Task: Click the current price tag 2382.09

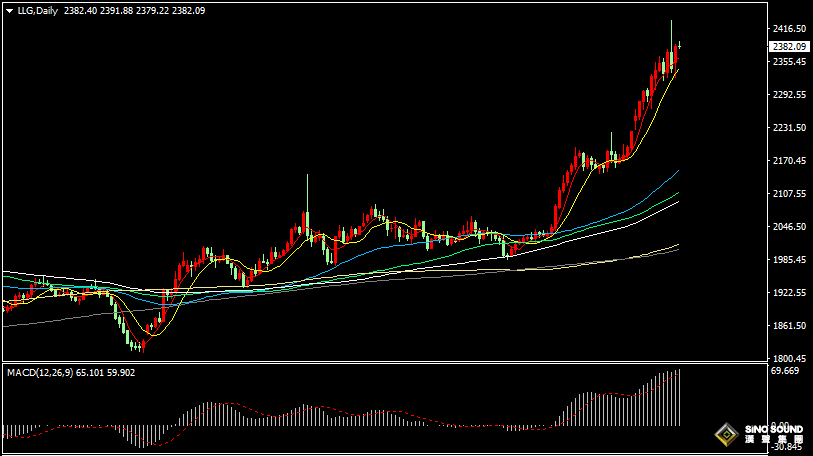Action: (x=789, y=46)
